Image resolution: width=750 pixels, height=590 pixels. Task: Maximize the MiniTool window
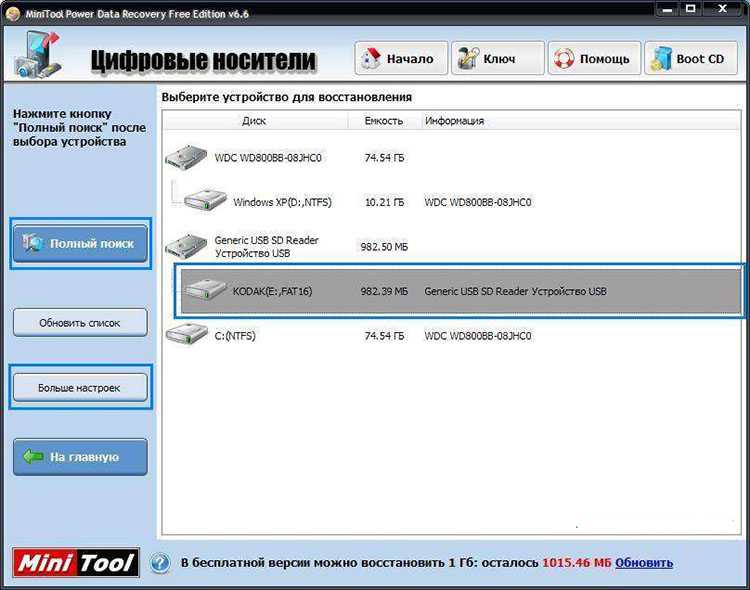tap(691, 9)
